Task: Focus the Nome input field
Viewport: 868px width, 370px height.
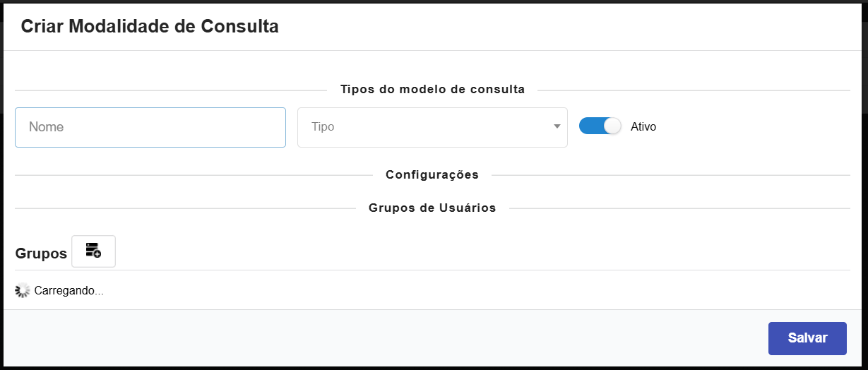Action: click(150, 127)
